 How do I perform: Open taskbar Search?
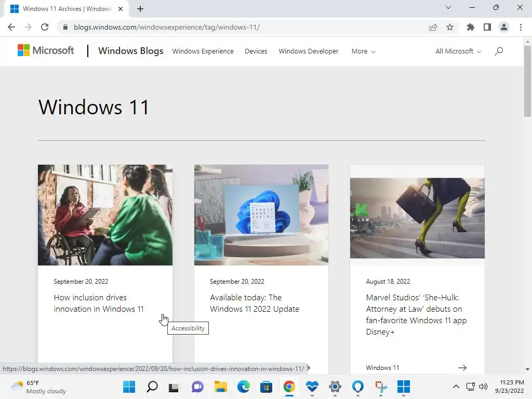(x=152, y=387)
